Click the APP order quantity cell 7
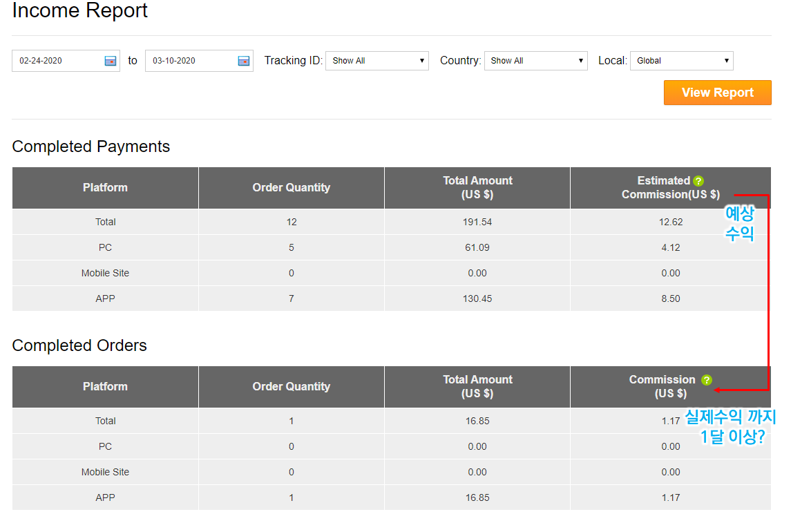The height and width of the screenshot is (532, 791). coord(291,298)
